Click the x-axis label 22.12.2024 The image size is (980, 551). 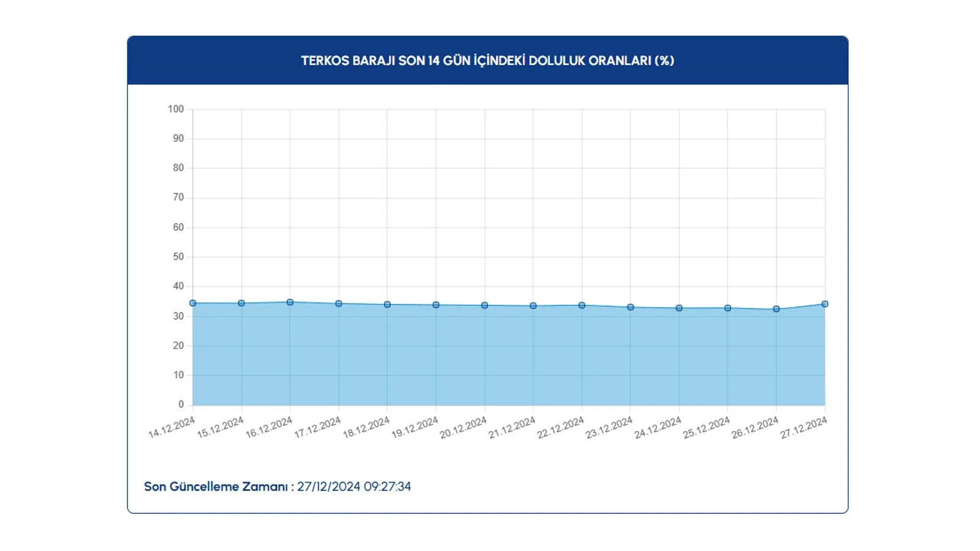(x=560, y=427)
